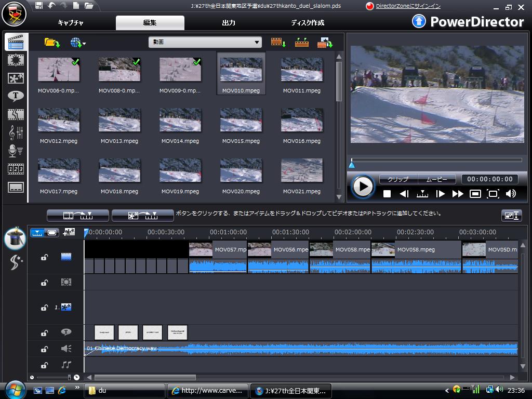Launch the Magic Movie wizard hat icon
The width and height of the screenshot is (532, 399).
tap(15, 238)
